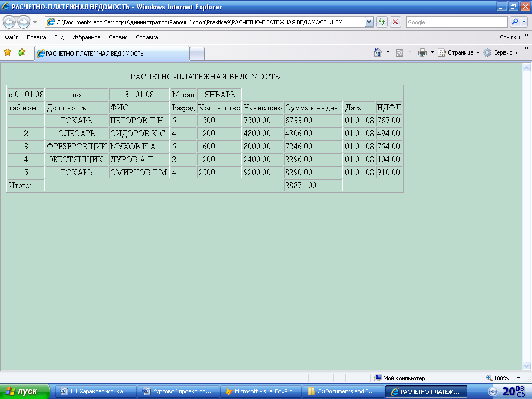Click Add to Favorites star-plus icon
Viewport: 532px width, 399px height.
tap(22, 52)
